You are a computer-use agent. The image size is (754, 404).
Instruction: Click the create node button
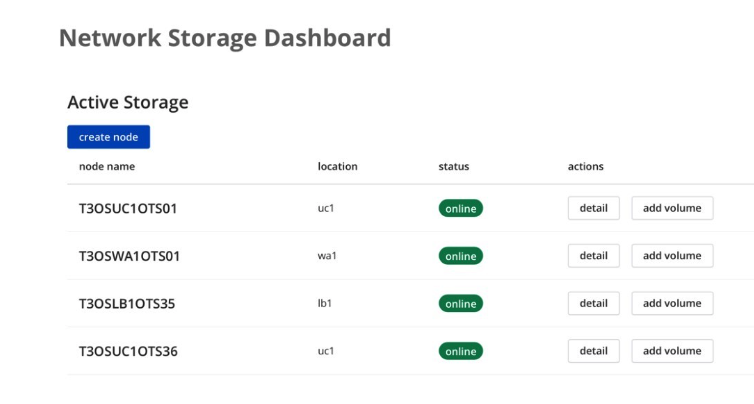(x=108, y=137)
